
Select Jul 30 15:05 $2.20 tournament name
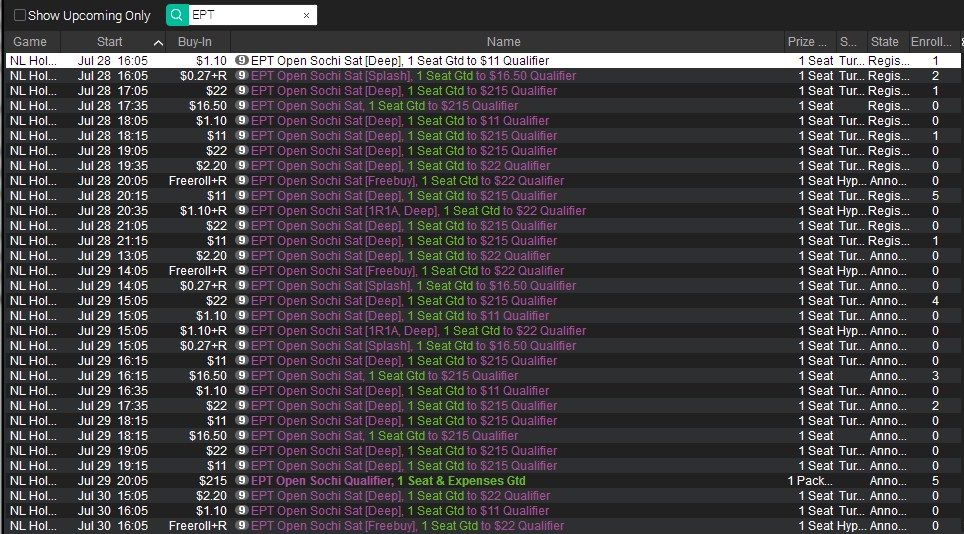400,495
